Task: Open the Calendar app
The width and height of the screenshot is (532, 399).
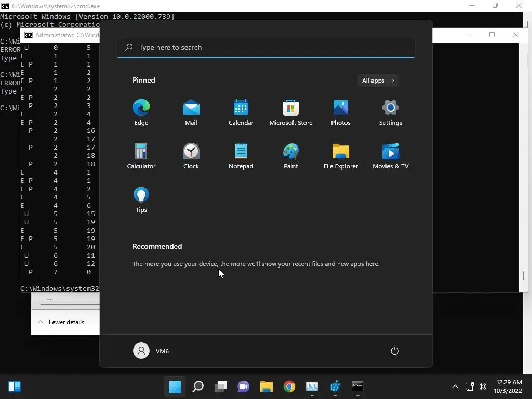Action: [241, 113]
